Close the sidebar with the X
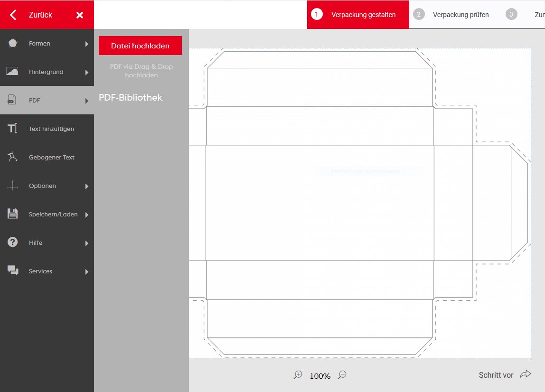This screenshot has width=545, height=392. coord(80,15)
